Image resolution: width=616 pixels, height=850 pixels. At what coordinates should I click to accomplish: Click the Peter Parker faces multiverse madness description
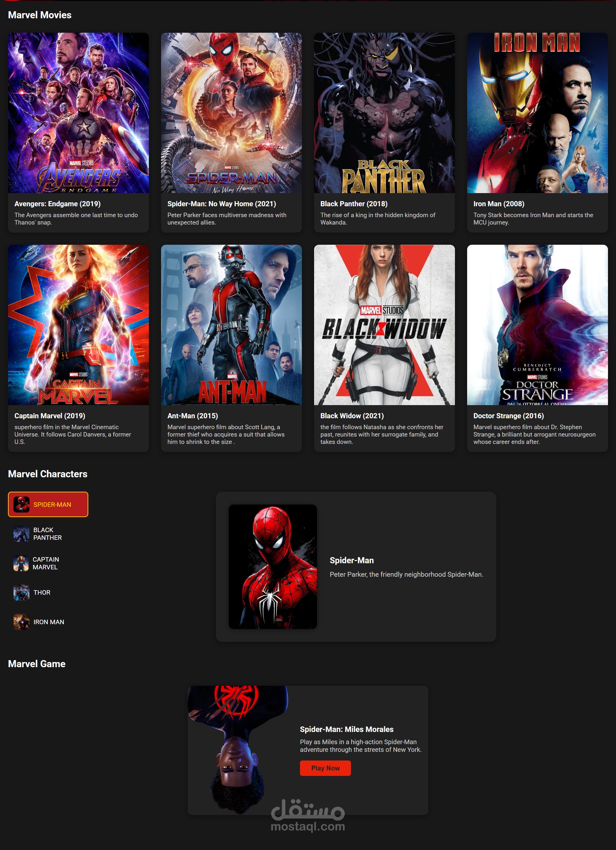click(x=227, y=219)
